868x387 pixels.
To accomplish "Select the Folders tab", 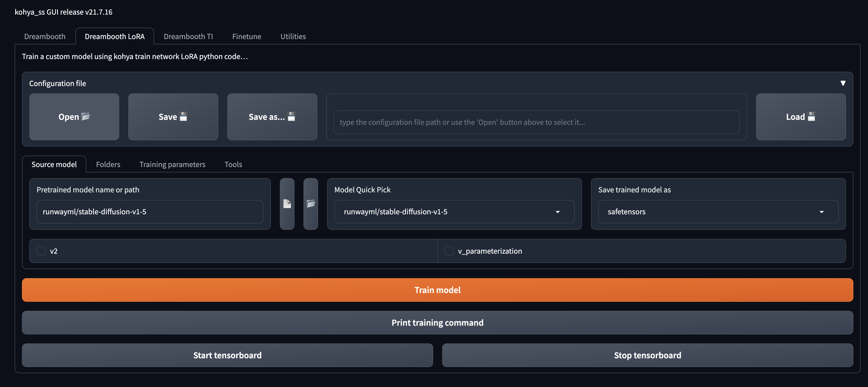I will tap(108, 164).
